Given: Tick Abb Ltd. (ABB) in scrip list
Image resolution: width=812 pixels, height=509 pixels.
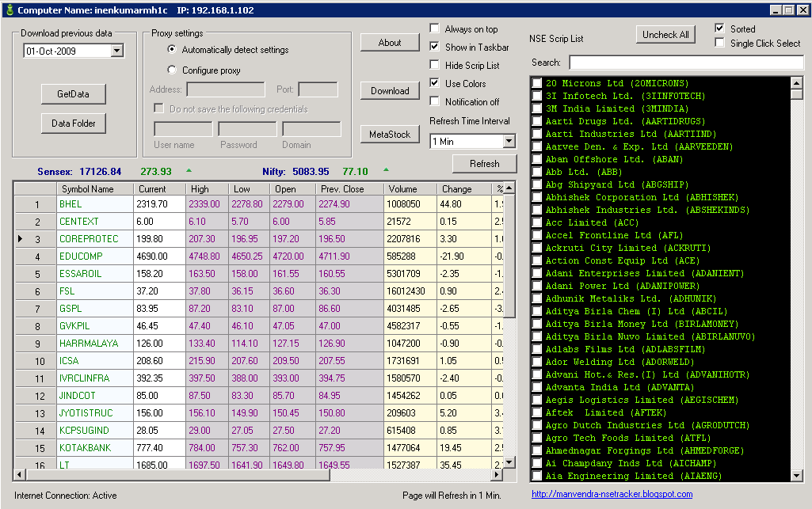Looking at the screenshot, I should [x=537, y=172].
